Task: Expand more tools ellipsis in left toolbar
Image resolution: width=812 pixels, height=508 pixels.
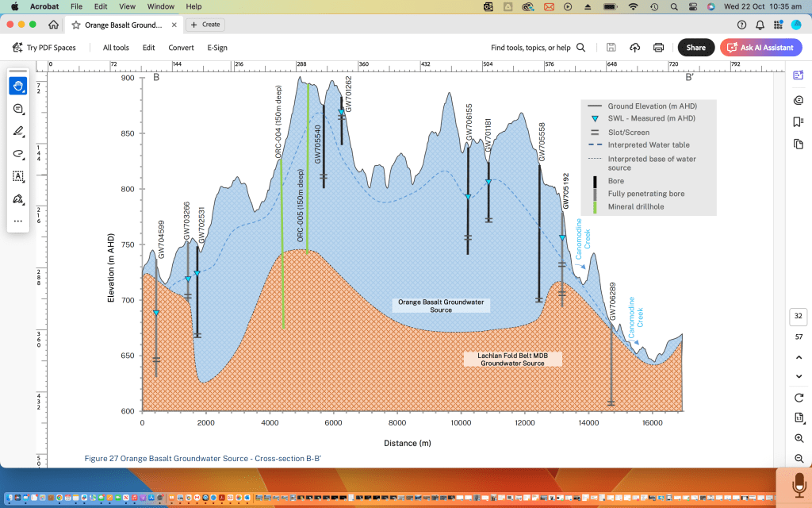Action: [x=18, y=221]
